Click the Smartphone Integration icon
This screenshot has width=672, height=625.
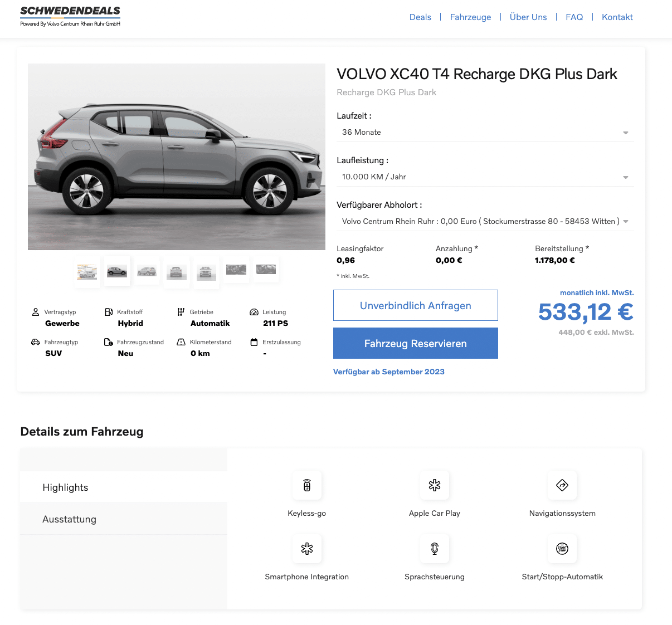pyautogui.click(x=307, y=549)
